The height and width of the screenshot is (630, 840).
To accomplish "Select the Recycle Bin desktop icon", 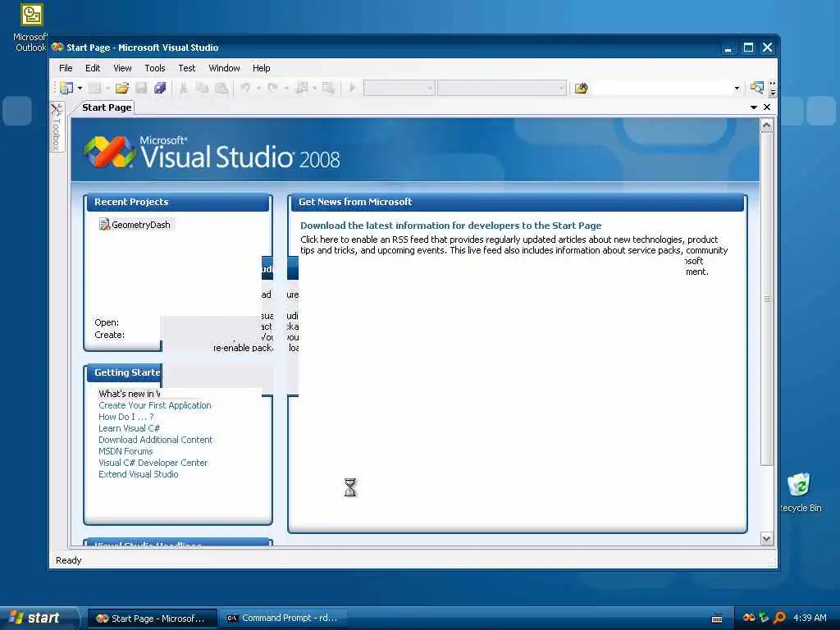I will [x=799, y=492].
